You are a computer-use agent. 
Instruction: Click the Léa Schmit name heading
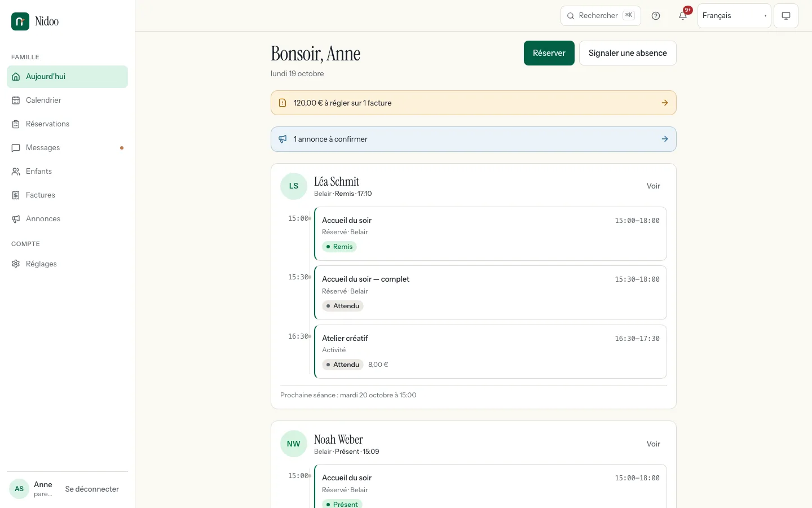coord(337,182)
